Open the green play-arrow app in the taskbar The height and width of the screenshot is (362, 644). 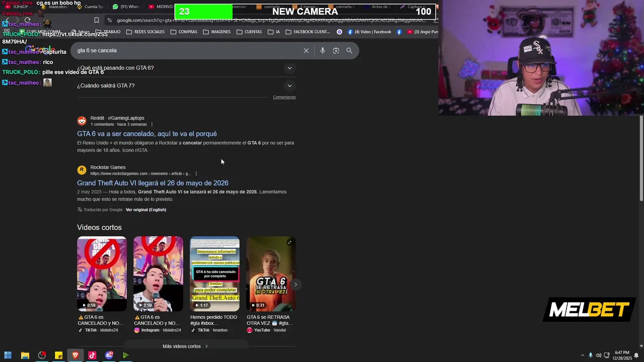tap(126, 355)
